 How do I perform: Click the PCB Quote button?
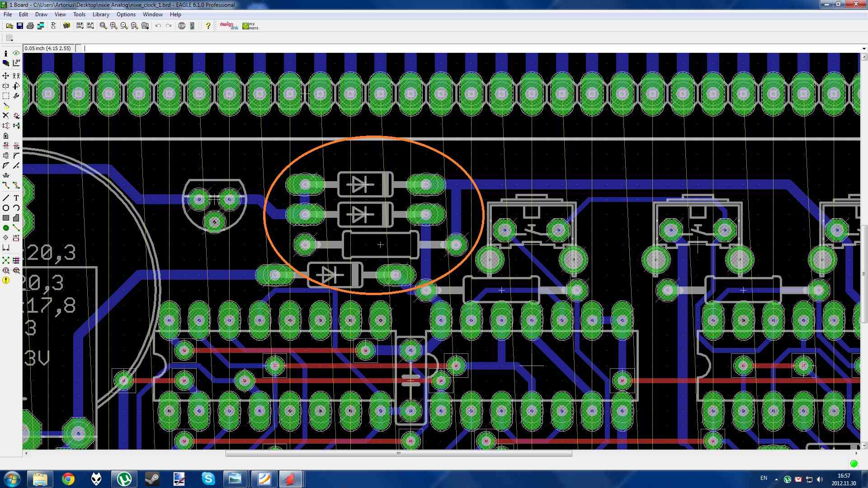pyautogui.click(x=250, y=26)
